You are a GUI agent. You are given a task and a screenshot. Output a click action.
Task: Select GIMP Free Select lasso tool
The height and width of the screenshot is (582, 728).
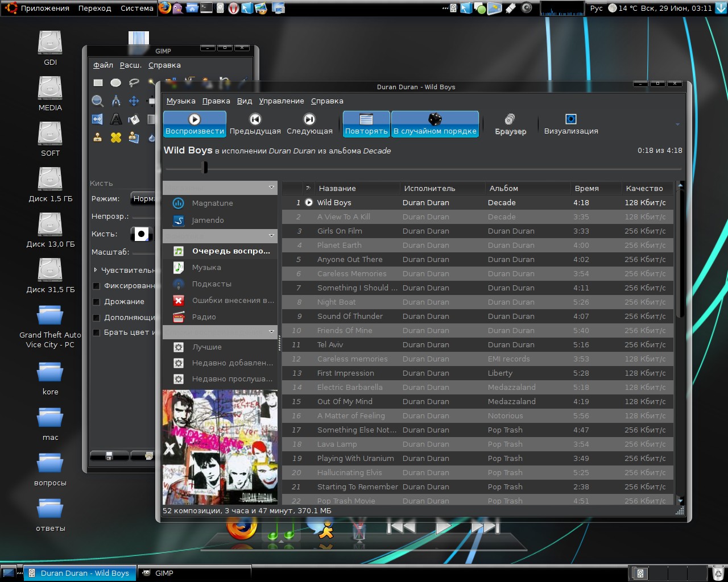click(134, 82)
